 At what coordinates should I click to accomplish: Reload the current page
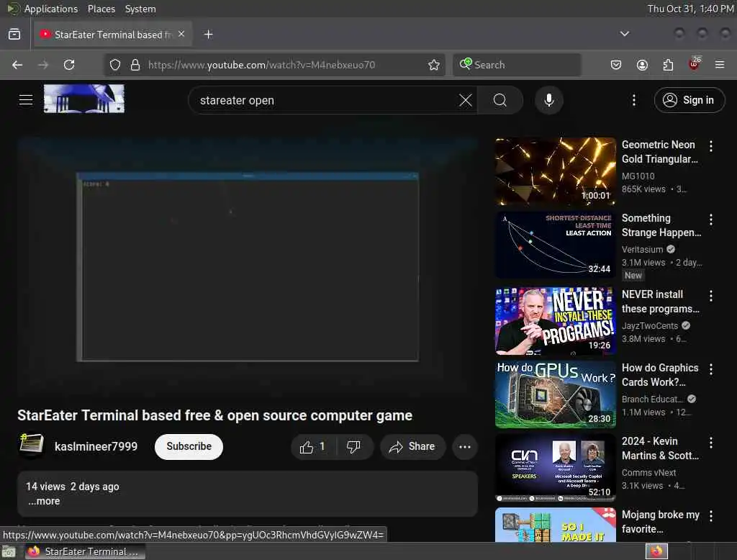tap(69, 65)
